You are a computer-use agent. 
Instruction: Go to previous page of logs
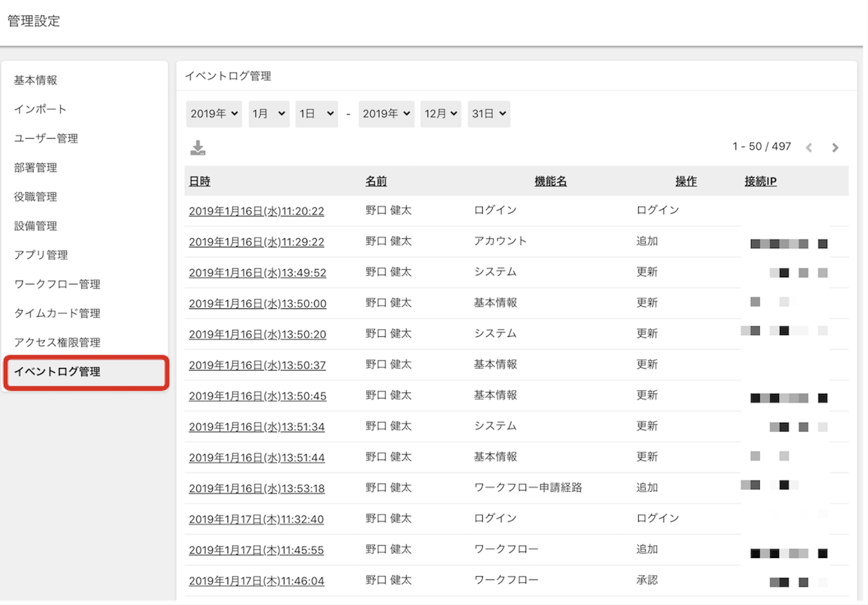click(x=809, y=148)
